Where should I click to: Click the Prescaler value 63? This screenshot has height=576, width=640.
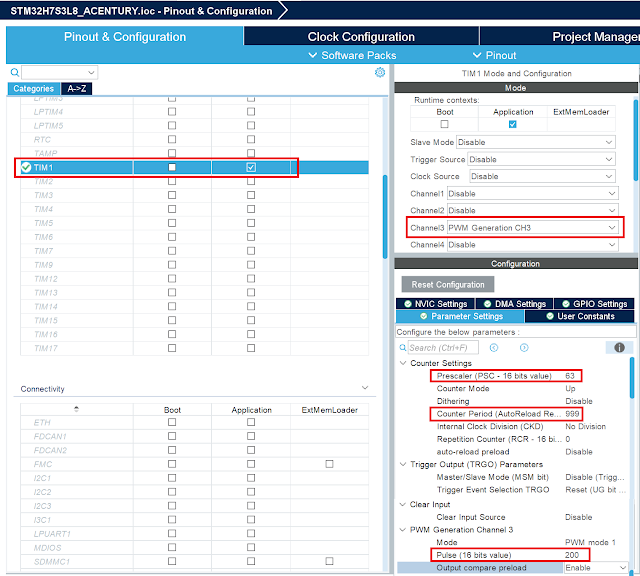570,376
